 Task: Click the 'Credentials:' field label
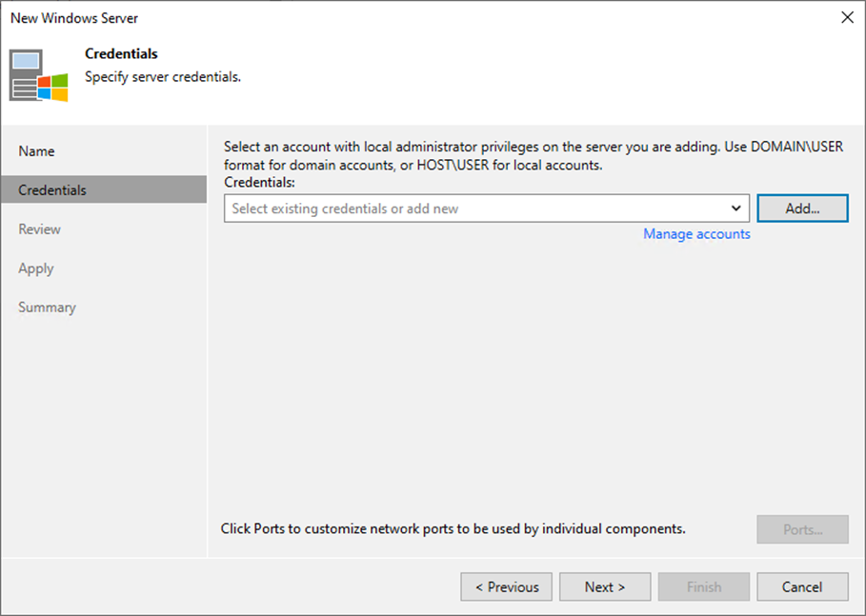point(259,182)
